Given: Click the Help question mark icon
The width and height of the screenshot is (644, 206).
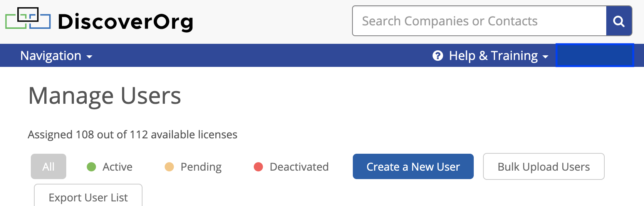Looking at the screenshot, I should 438,56.
